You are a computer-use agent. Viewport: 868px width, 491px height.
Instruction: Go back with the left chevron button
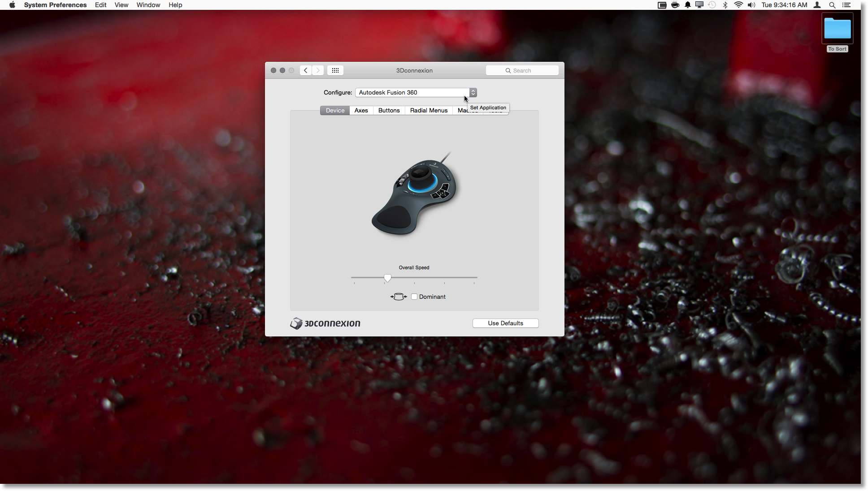pos(306,70)
